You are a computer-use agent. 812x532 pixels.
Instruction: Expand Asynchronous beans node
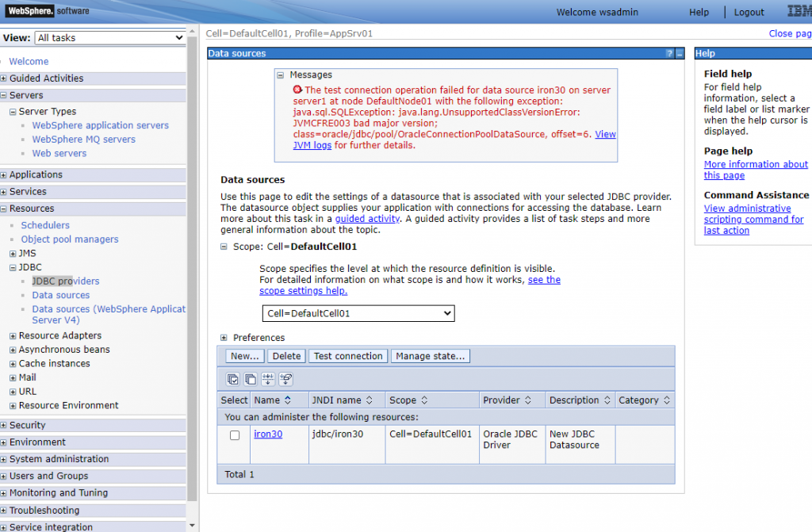pyautogui.click(x=13, y=350)
